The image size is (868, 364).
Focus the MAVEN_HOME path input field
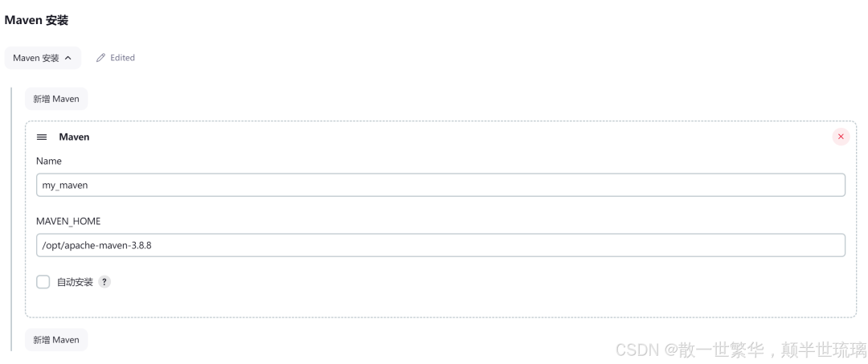pyautogui.click(x=440, y=245)
